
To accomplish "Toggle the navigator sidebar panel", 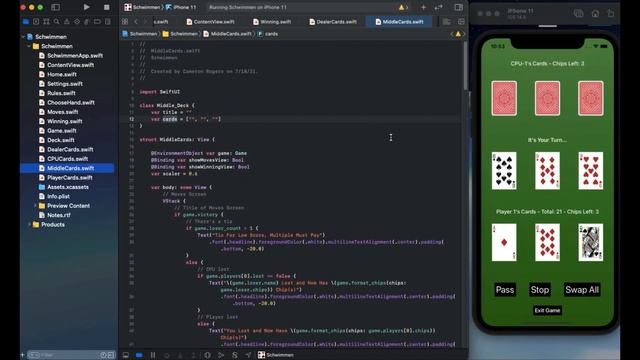I will (x=56, y=7).
